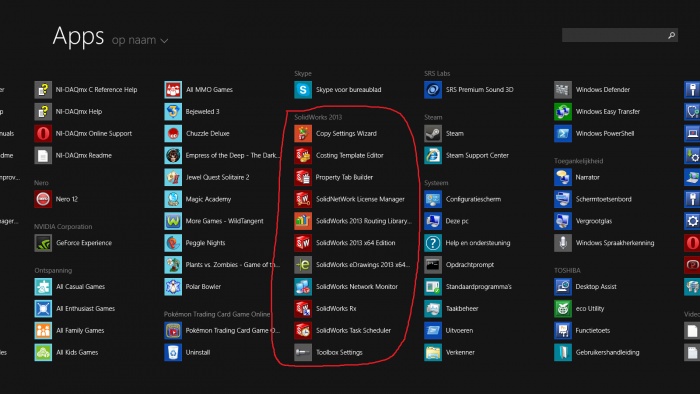
Task: Open NI-DAQmx Help entry
Action: 69,112
